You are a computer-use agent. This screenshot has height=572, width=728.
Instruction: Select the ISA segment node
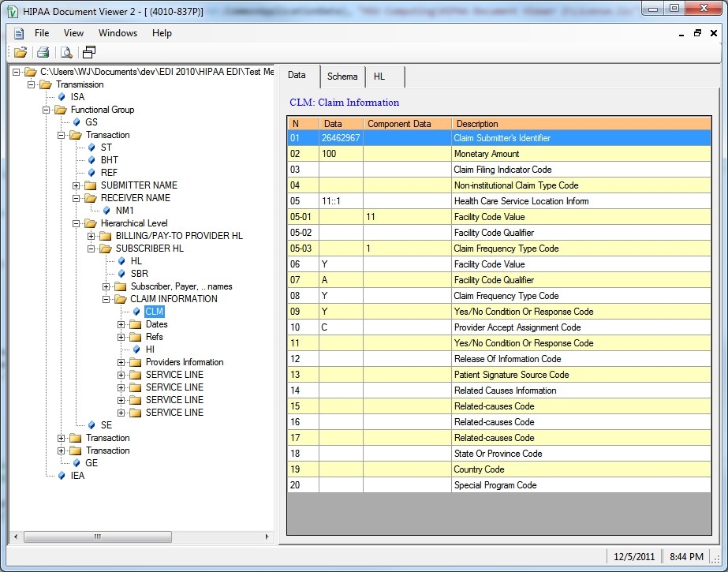(77, 97)
